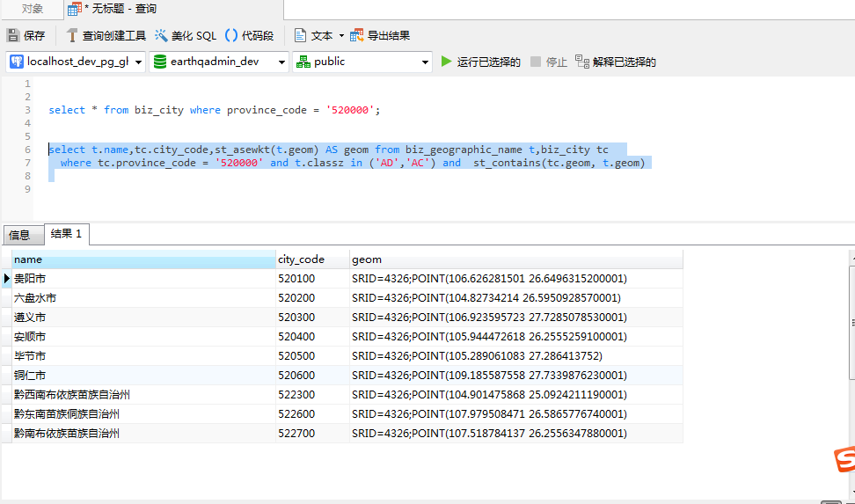Click the name column header

coord(143,259)
